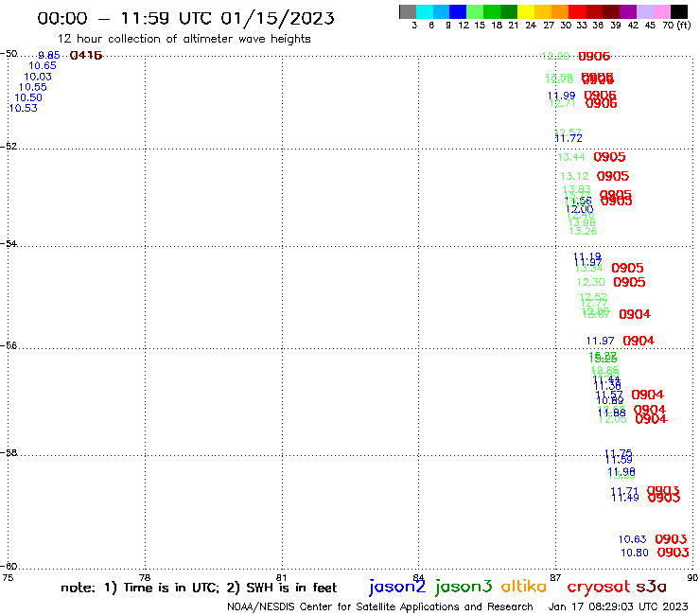Click the 13.44 wave height value
Screen dimensions: 700x615
[x=571, y=157]
